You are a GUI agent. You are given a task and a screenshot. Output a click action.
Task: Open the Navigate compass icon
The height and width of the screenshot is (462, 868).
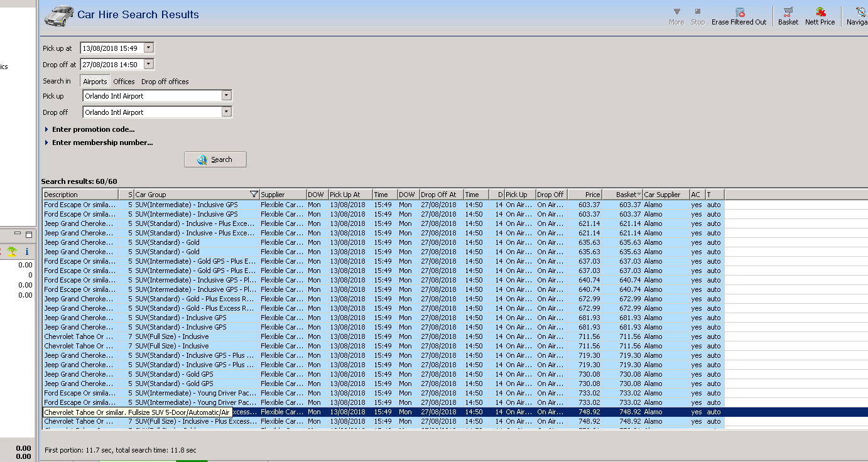click(x=860, y=12)
